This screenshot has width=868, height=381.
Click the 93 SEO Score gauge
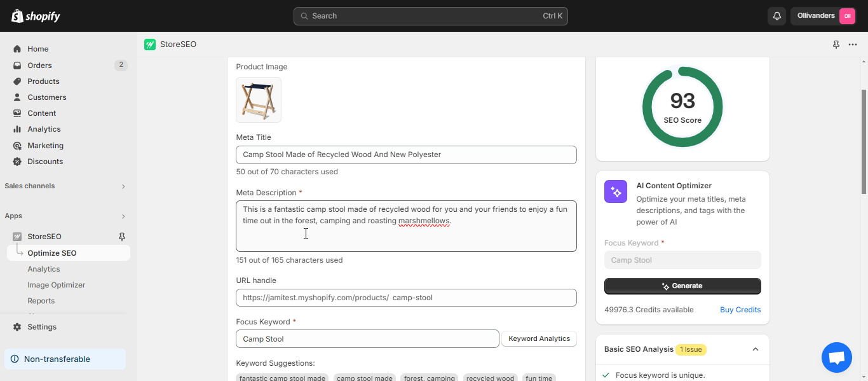click(x=682, y=106)
